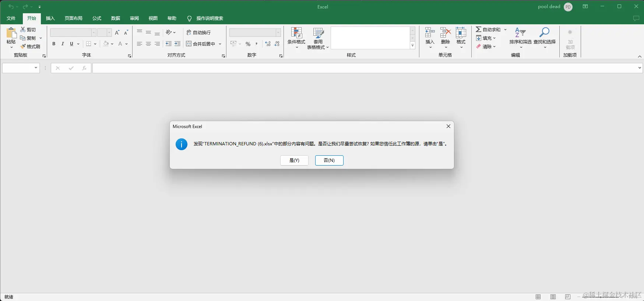Open the Fill (填充) menu
The width and height of the screenshot is (644, 301).
[x=486, y=38]
